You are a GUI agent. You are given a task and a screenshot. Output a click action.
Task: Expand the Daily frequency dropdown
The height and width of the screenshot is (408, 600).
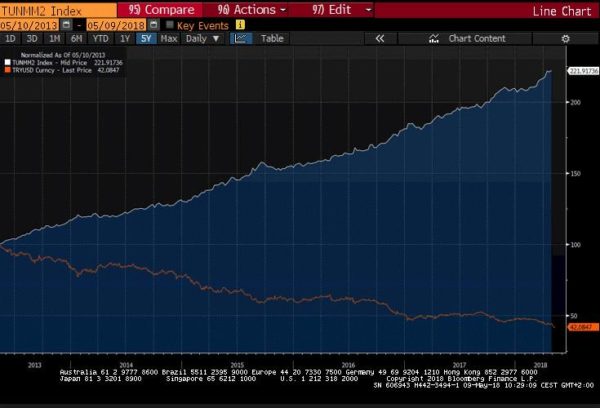pos(201,38)
